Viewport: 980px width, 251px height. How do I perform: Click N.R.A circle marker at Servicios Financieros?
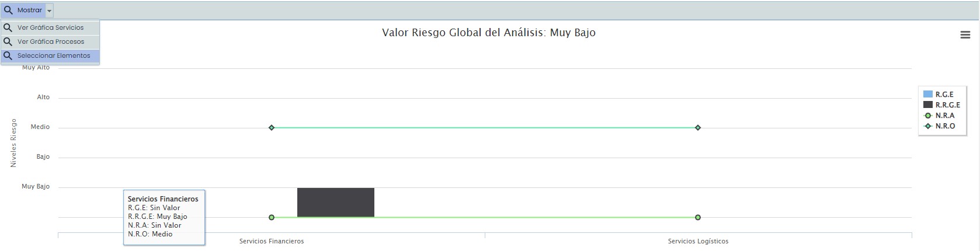point(272,217)
